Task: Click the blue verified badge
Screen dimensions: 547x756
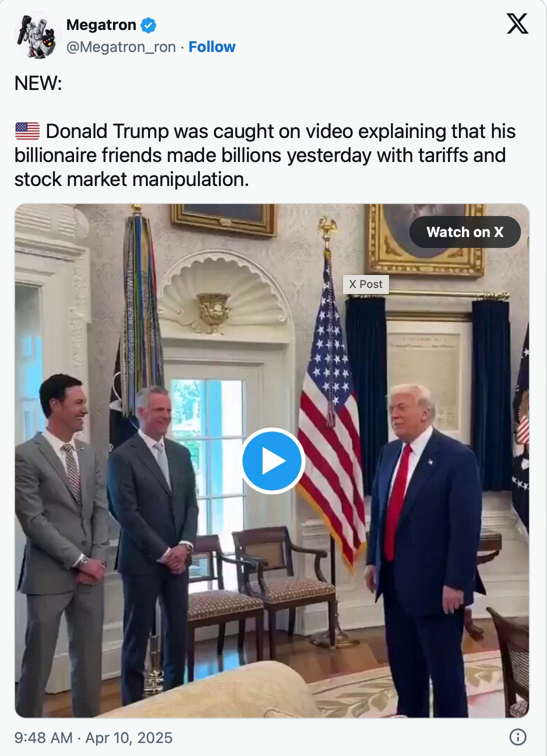Action: click(148, 24)
